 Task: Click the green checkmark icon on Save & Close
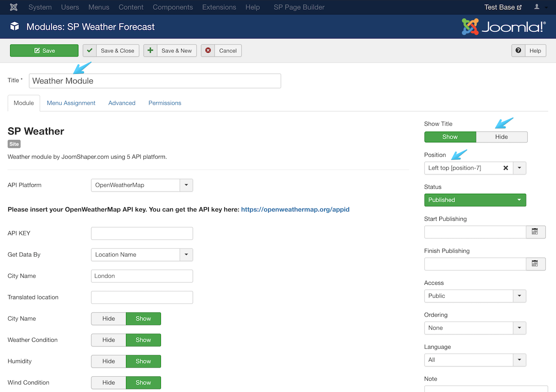click(90, 51)
